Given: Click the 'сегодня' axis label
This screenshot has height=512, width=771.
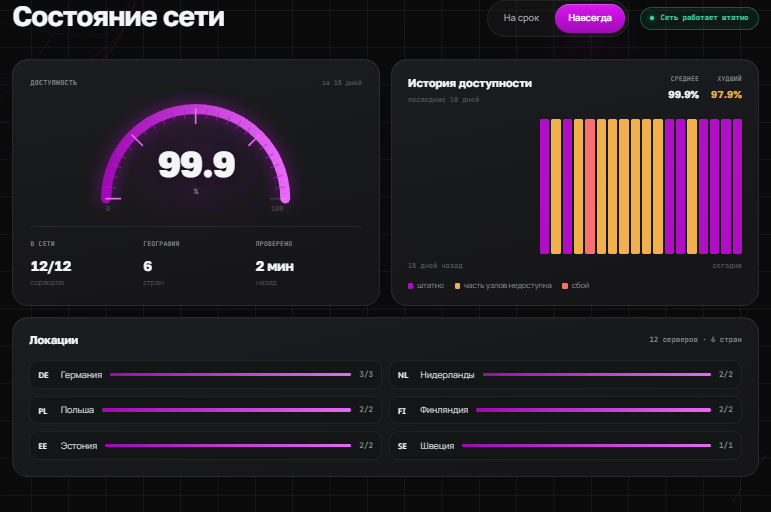Looking at the screenshot, I should 727,266.
